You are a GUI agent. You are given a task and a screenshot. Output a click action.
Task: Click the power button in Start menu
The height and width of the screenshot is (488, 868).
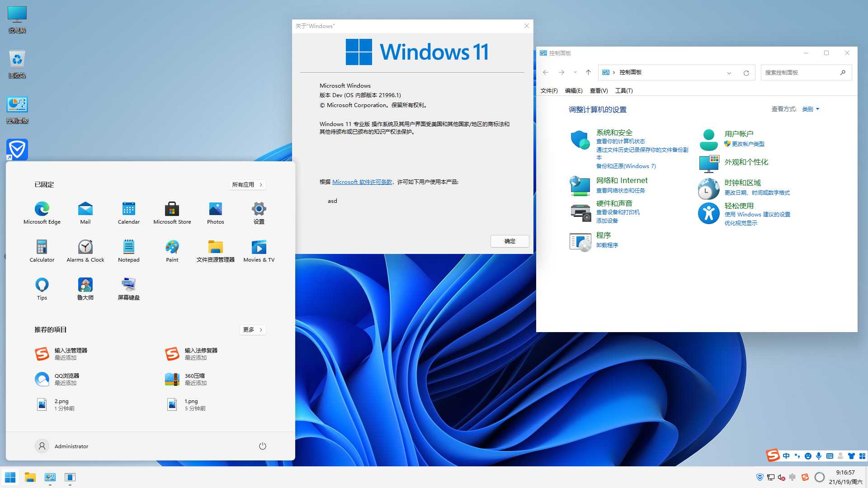262,446
